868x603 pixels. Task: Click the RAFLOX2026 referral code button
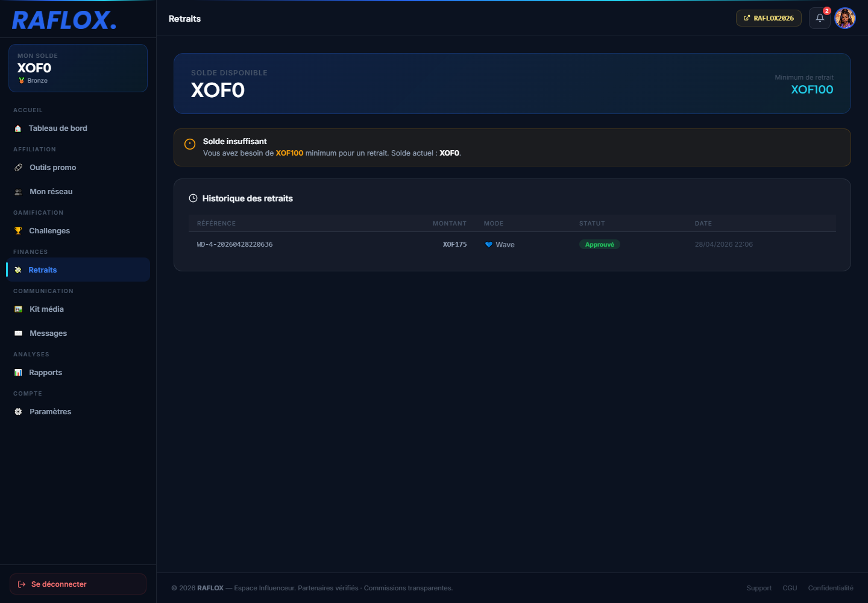[769, 18]
